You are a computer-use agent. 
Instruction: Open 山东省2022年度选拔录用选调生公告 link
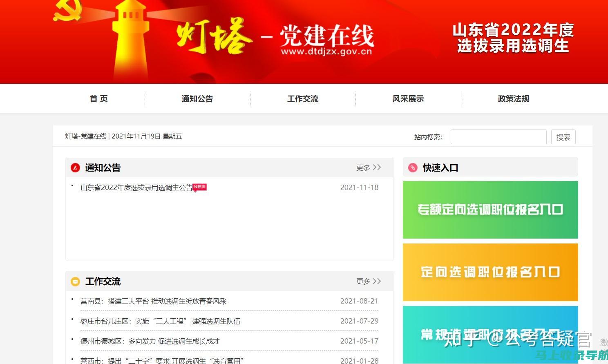pyautogui.click(x=136, y=188)
